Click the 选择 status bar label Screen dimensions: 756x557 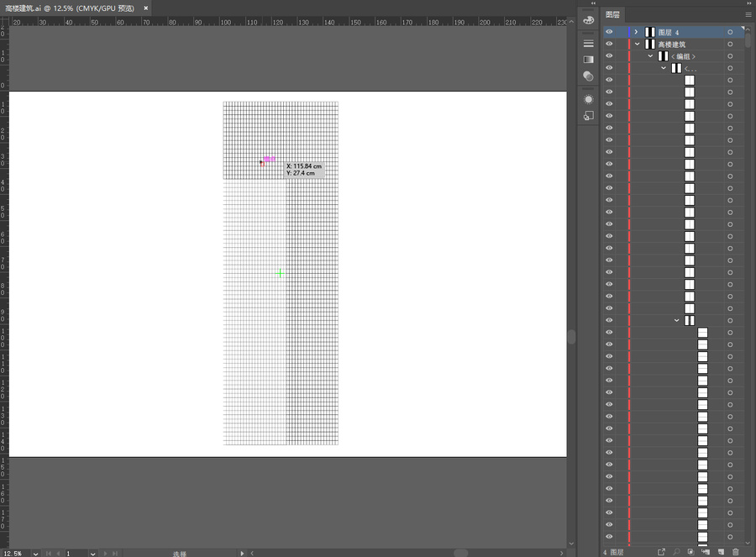point(180,554)
